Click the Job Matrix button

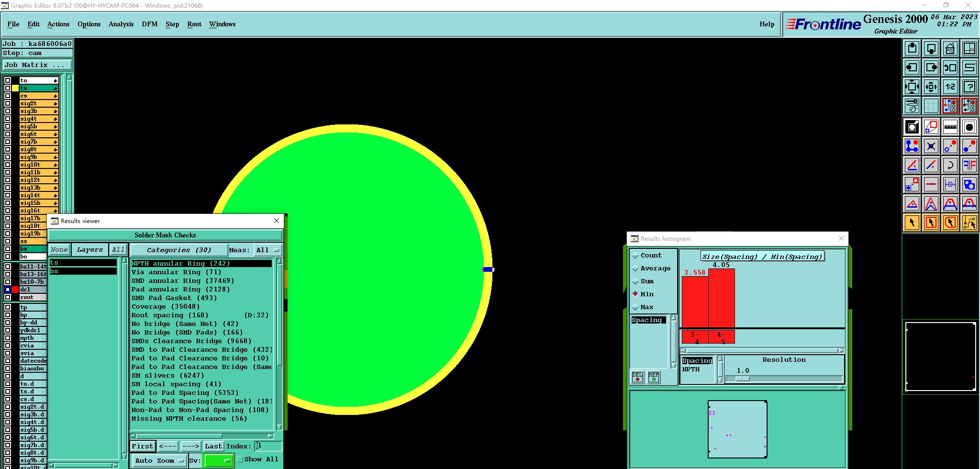pos(37,65)
